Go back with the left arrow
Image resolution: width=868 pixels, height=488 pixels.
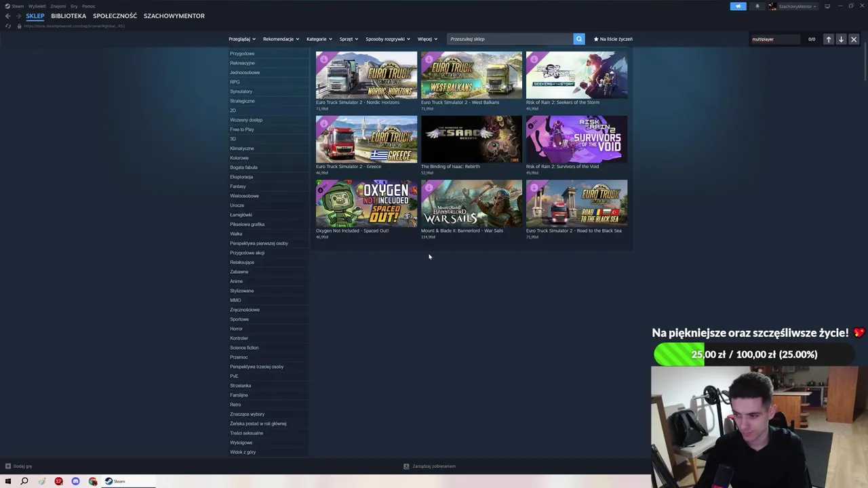pyautogui.click(x=8, y=16)
